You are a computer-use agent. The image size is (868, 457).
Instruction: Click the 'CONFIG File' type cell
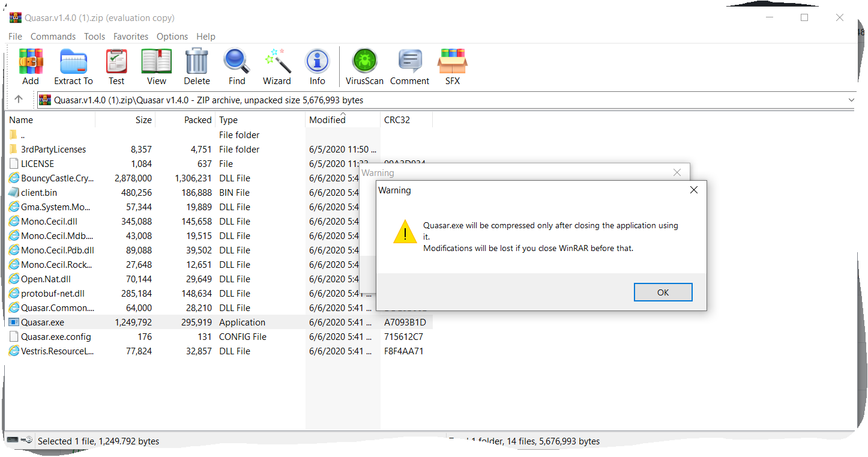243,337
